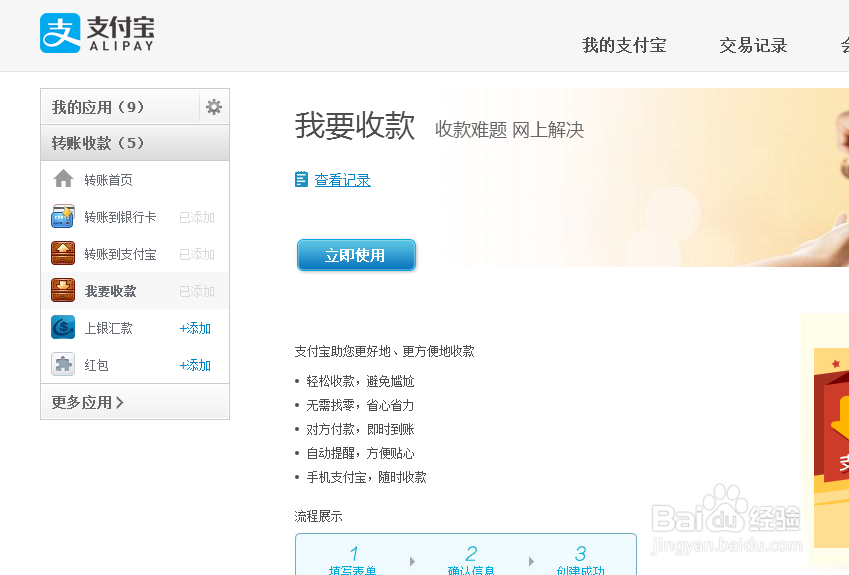Click the 查看记录 link
The height and width of the screenshot is (575, 849).
pos(342,180)
